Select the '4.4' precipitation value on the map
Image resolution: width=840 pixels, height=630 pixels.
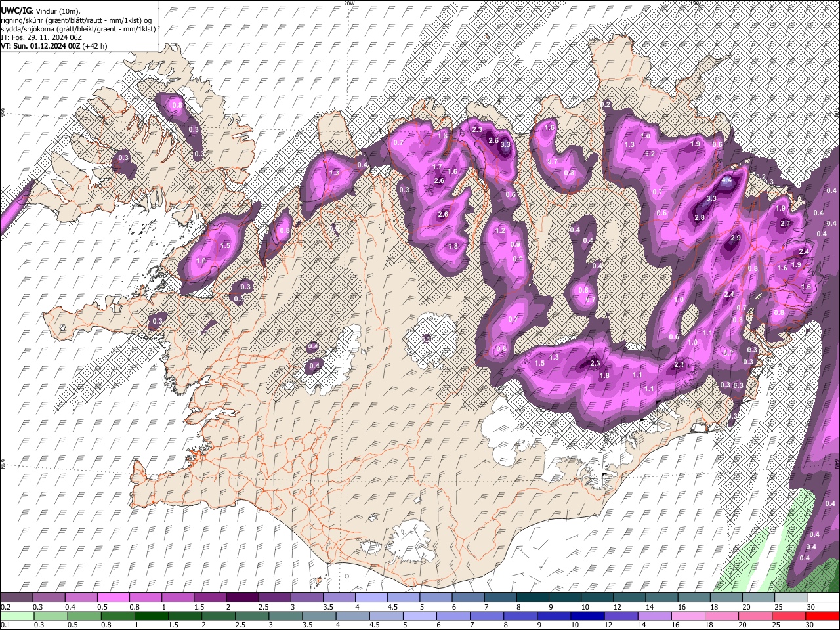(x=726, y=180)
